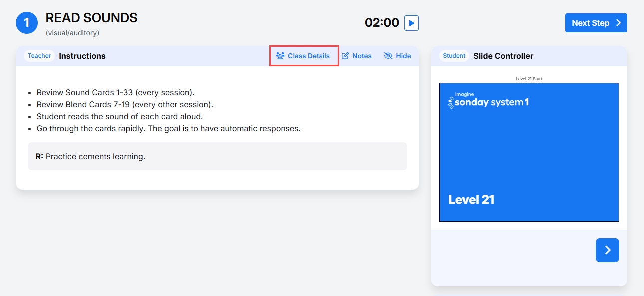Toggle the crossed-out eye Hide icon

click(388, 56)
